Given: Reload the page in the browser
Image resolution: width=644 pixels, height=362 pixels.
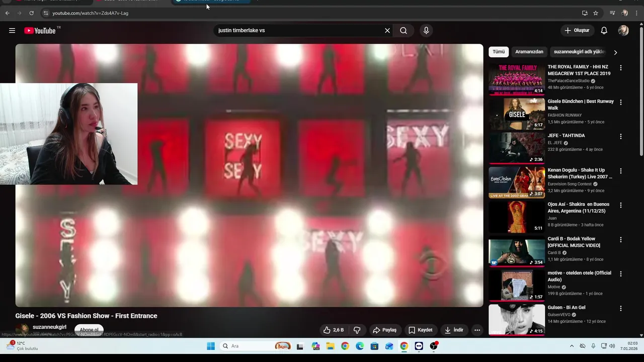Looking at the screenshot, I should coord(32,13).
